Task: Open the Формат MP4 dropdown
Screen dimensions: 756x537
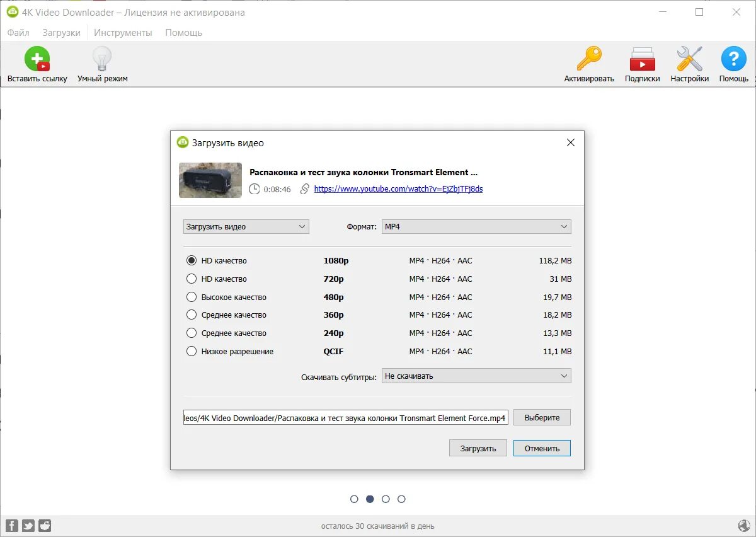Action: 476,226
